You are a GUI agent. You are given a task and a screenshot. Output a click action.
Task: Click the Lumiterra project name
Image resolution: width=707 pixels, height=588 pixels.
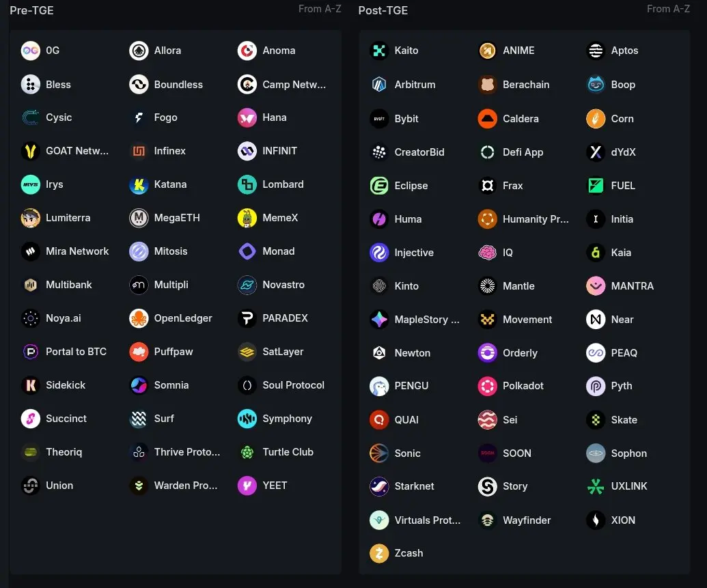68,218
